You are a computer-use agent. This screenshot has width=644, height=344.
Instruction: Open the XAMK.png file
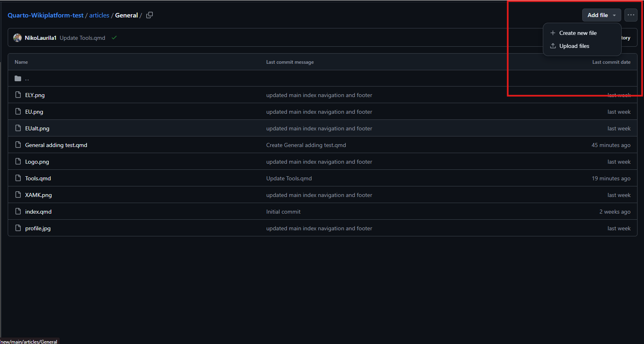[x=39, y=195]
